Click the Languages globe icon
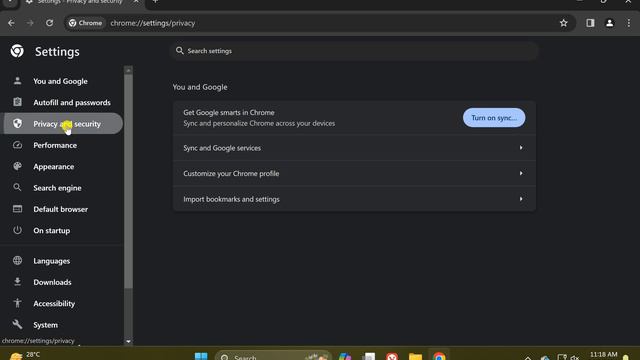Screen dimensions: 640x360 pos(17,260)
